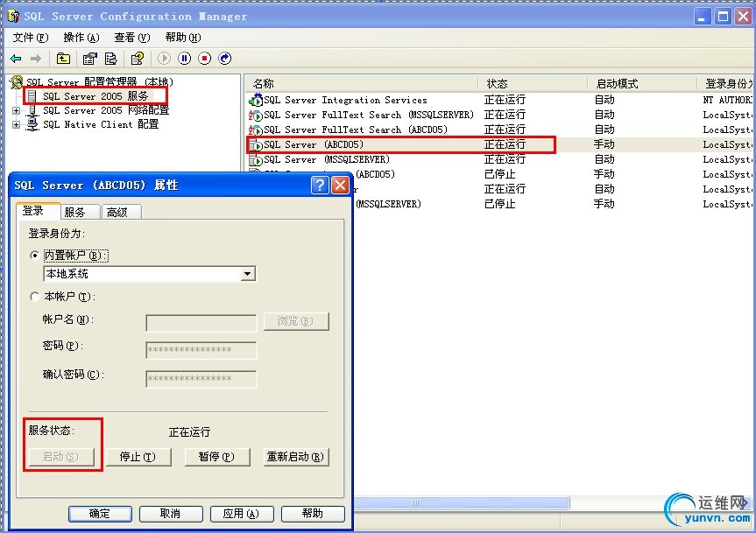756x533 pixels.
Task: Click the SQL Server 配置管理器 root tree icon
Action: [17, 82]
